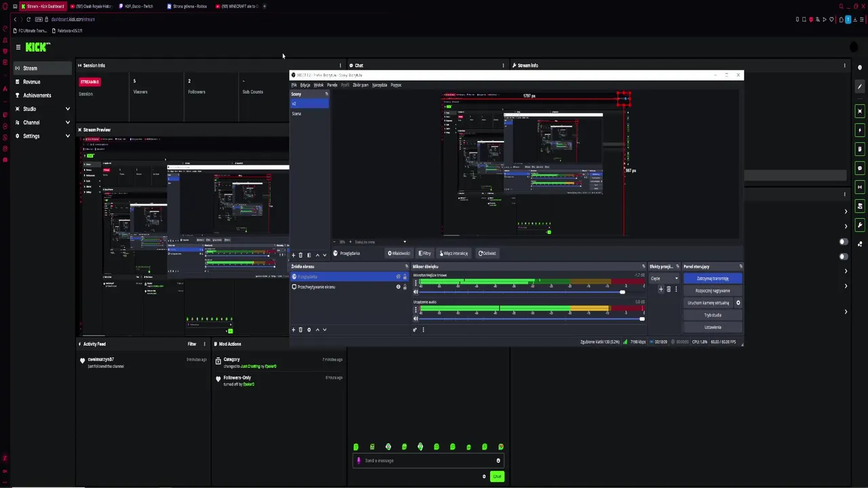Open the Kick hamburger menu

click(x=18, y=47)
